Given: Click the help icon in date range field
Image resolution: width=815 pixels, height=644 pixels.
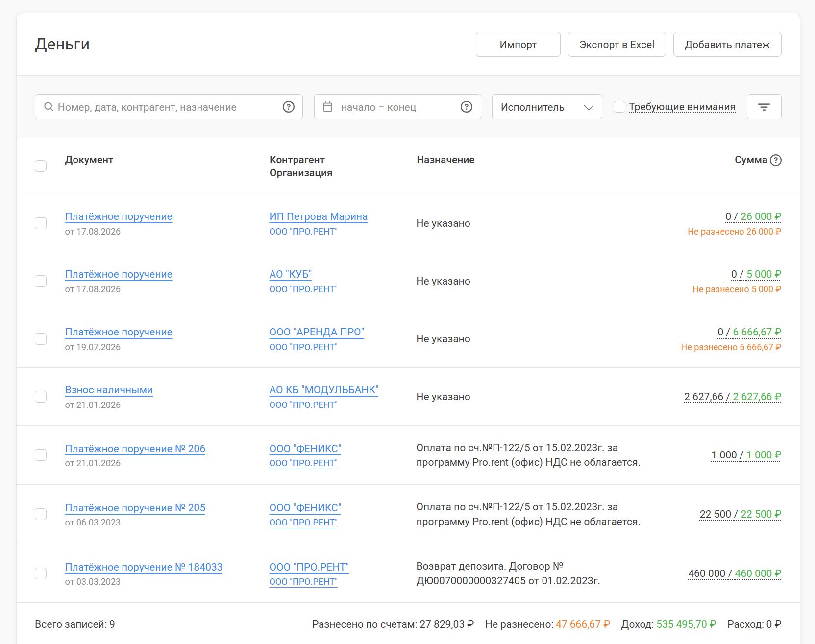Looking at the screenshot, I should 467,107.
